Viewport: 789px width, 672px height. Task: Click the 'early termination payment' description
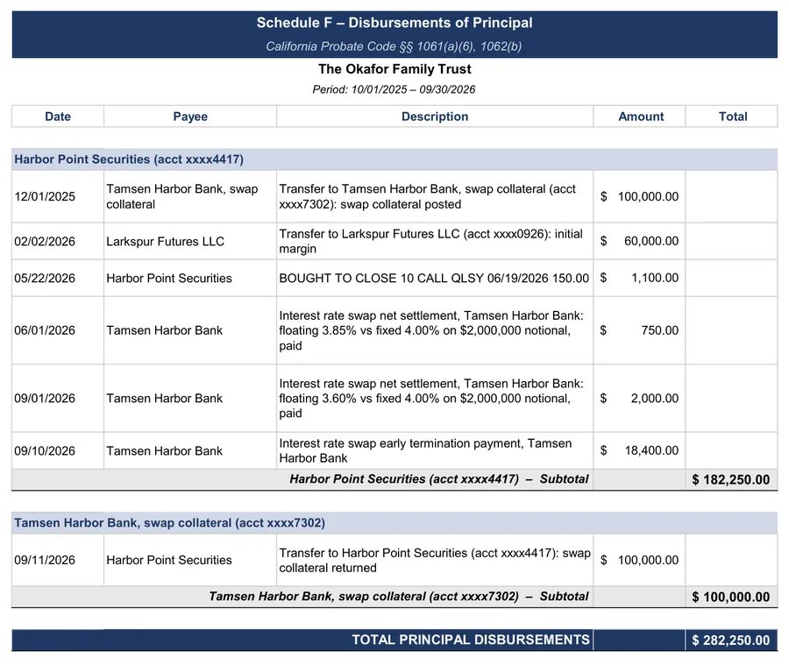[x=425, y=450]
